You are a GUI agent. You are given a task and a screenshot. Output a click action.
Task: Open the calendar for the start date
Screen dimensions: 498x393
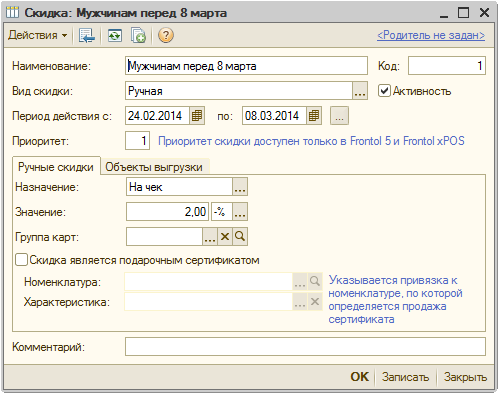[197, 116]
